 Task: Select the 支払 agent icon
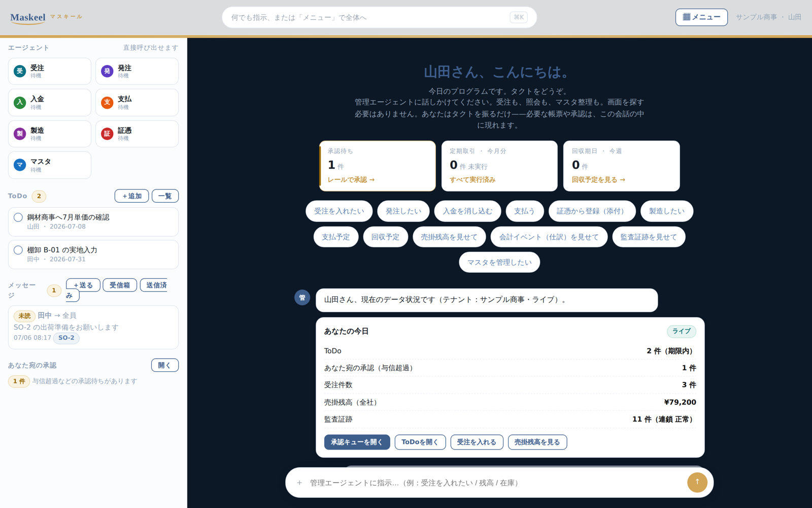click(107, 103)
